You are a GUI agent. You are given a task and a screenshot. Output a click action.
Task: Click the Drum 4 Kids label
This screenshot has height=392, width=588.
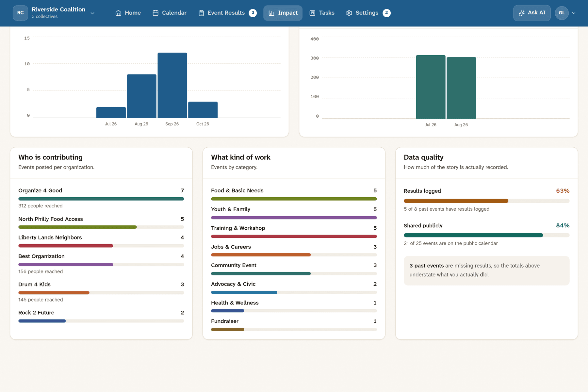click(34, 284)
